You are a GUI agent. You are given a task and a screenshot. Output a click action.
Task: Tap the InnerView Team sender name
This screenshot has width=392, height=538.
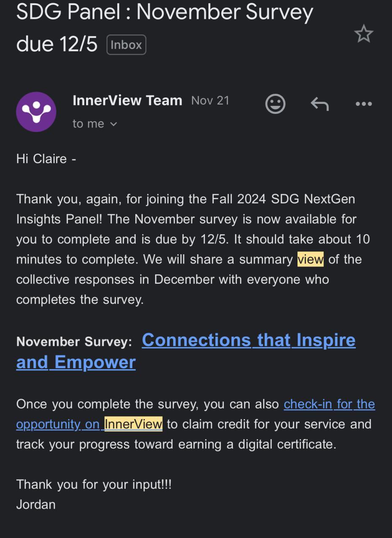(127, 100)
